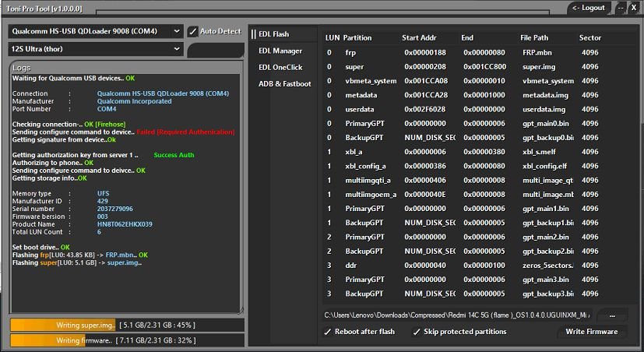This screenshot has width=644, height=352.
Task: Uncheck Skip protected partitions
Action: [x=415, y=332]
